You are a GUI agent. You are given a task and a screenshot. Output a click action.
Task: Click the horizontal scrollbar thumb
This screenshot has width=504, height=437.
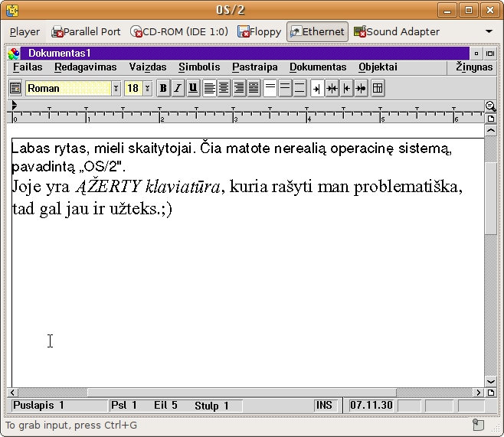[242, 393]
